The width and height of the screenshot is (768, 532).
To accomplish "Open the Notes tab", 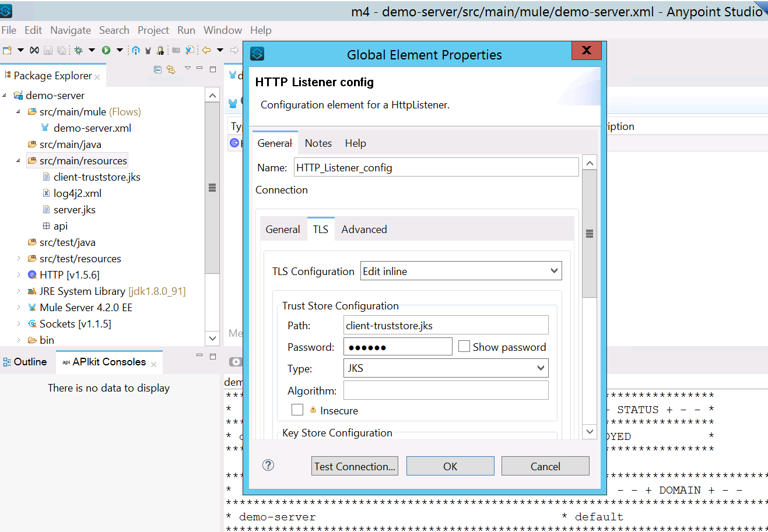I will pyautogui.click(x=318, y=143).
